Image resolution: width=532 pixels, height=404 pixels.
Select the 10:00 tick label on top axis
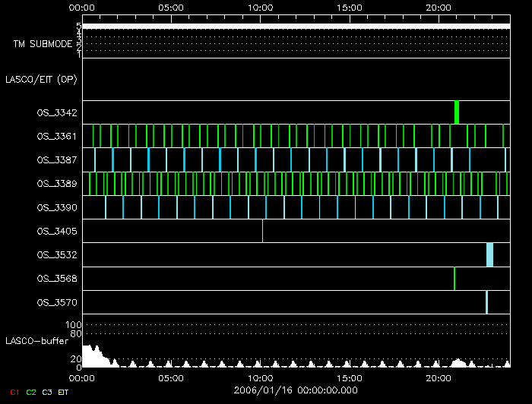click(261, 8)
